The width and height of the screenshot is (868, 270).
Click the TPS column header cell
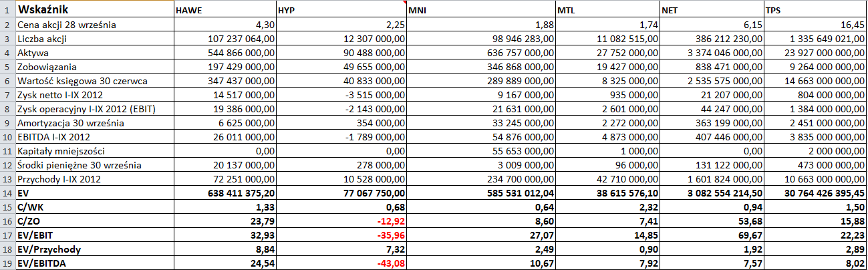pyautogui.click(x=815, y=9)
